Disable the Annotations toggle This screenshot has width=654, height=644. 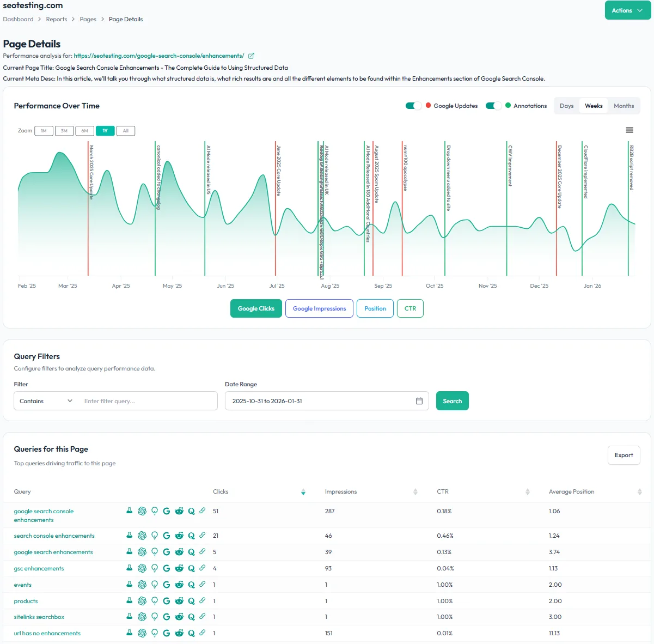493,106
